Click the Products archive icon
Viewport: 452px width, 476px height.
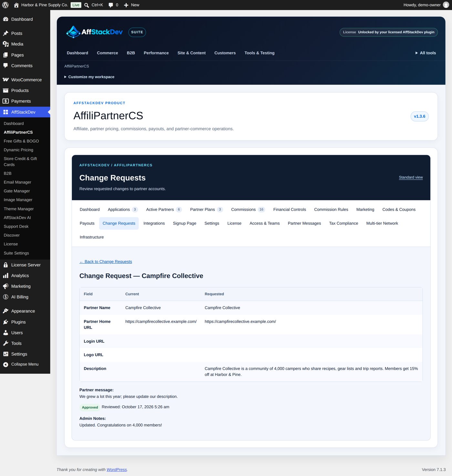tap(5, 90)
